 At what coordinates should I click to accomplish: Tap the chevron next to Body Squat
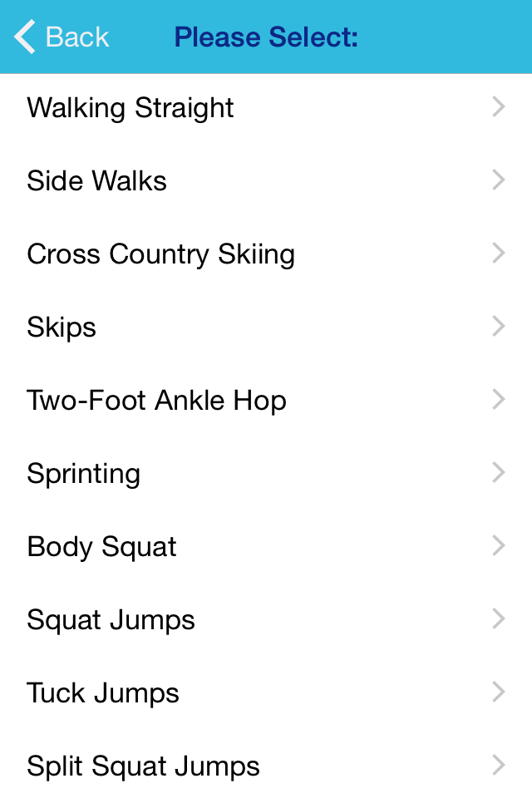click(x=499, y=546)
